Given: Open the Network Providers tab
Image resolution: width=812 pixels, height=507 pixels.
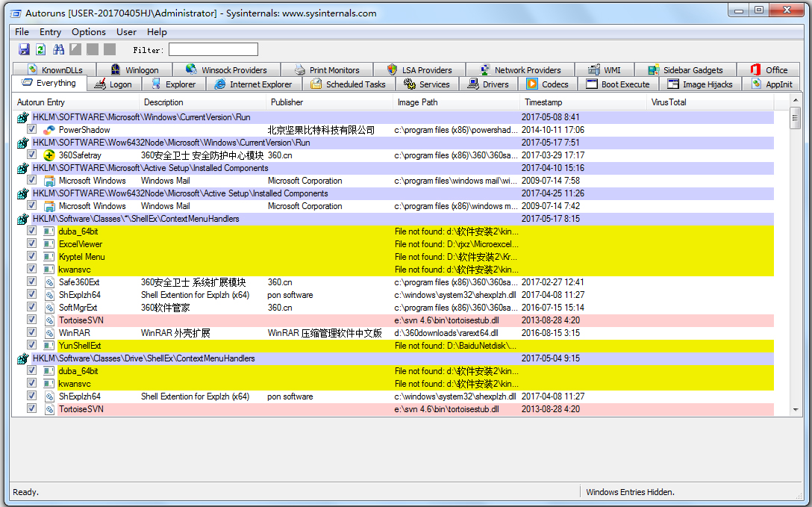Looking at the screenshot, I should pyautogui.click(x=520, y=69).
